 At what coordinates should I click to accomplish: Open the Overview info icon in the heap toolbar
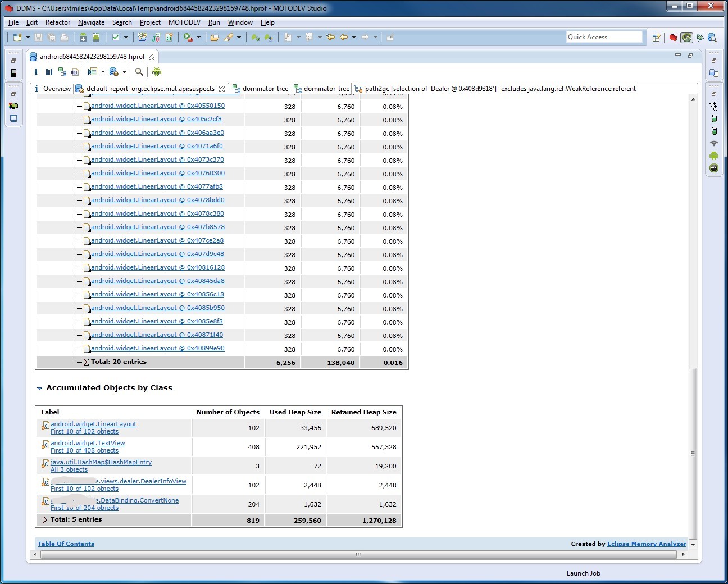tap(36, 72)
